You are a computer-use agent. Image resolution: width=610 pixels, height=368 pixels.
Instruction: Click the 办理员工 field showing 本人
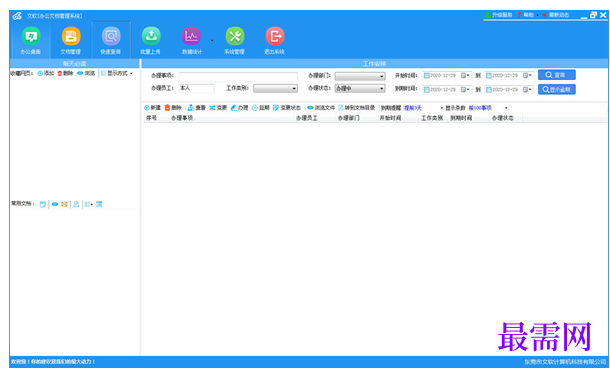196,88
